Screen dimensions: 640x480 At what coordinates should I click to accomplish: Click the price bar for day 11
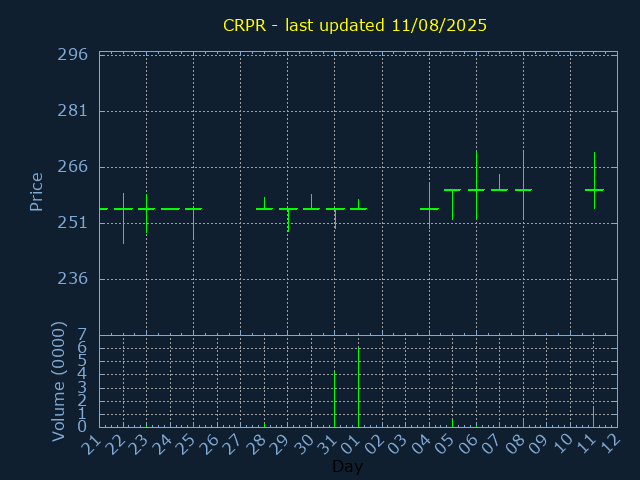(594, 180)
